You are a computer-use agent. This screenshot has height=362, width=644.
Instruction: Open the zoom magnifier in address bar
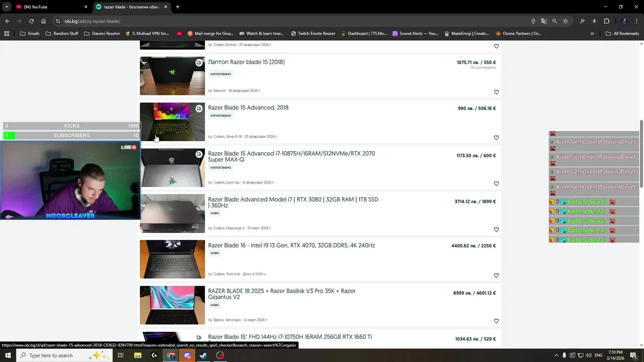[x=554, y=21]
